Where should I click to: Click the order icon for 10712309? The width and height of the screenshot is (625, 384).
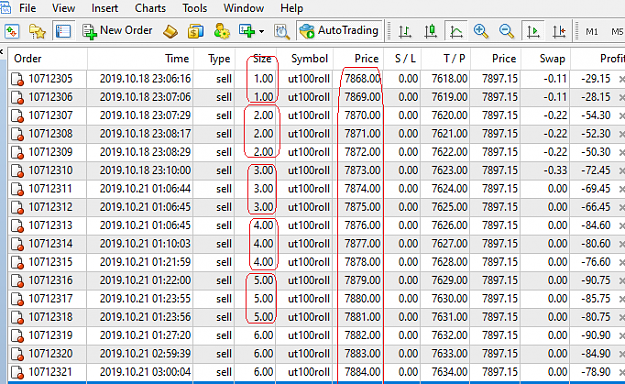tap(17, 152)
